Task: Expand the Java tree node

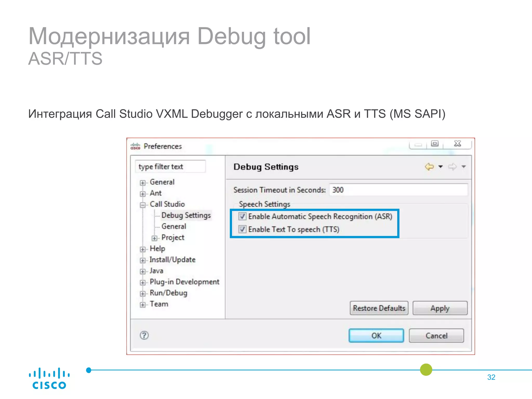Action: [142, 272]
